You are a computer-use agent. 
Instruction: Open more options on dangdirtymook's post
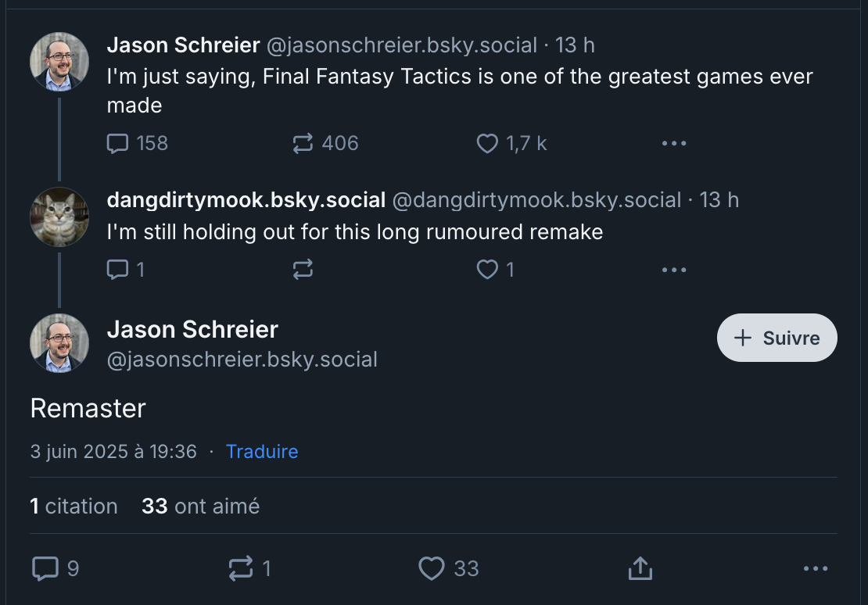[x=673, y=270]
